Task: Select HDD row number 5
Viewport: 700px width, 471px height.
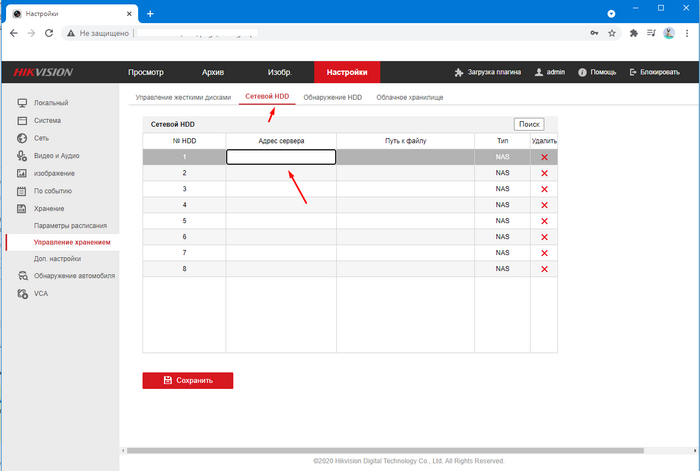Action: (184, 221)
